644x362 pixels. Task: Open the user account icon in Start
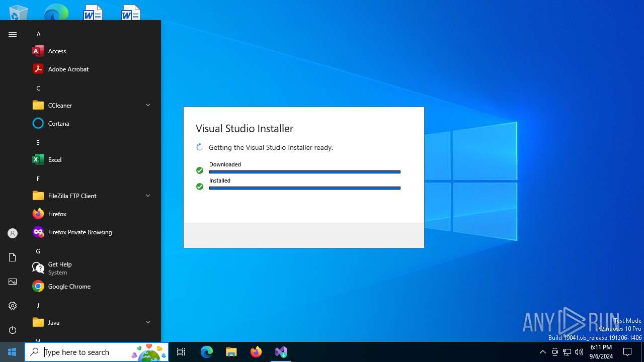(x=13, y=233)
